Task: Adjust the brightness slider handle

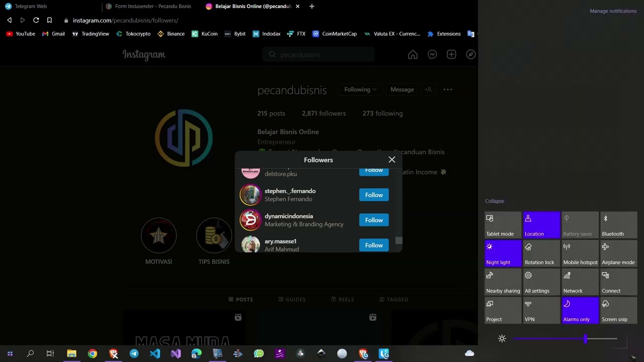Action: (585, 339)
